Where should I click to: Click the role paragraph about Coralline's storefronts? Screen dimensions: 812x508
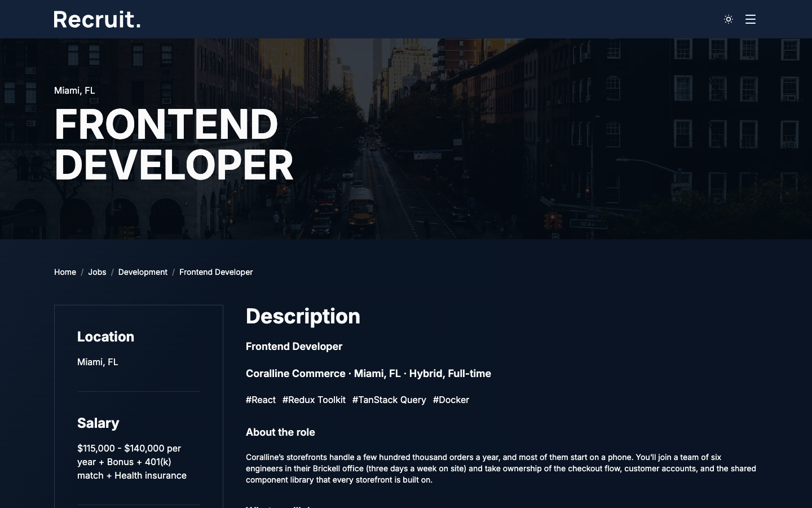[501, 468]
